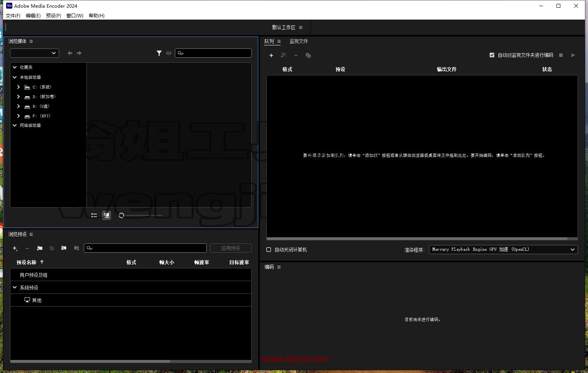Click the 默认工作区 workspace label

point(284,27)
